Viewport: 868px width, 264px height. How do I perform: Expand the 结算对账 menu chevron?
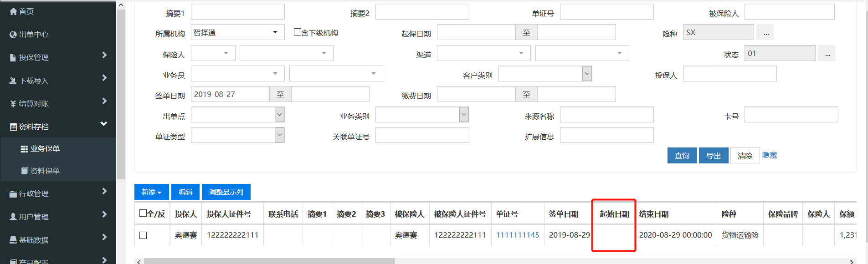click(104, 101)
